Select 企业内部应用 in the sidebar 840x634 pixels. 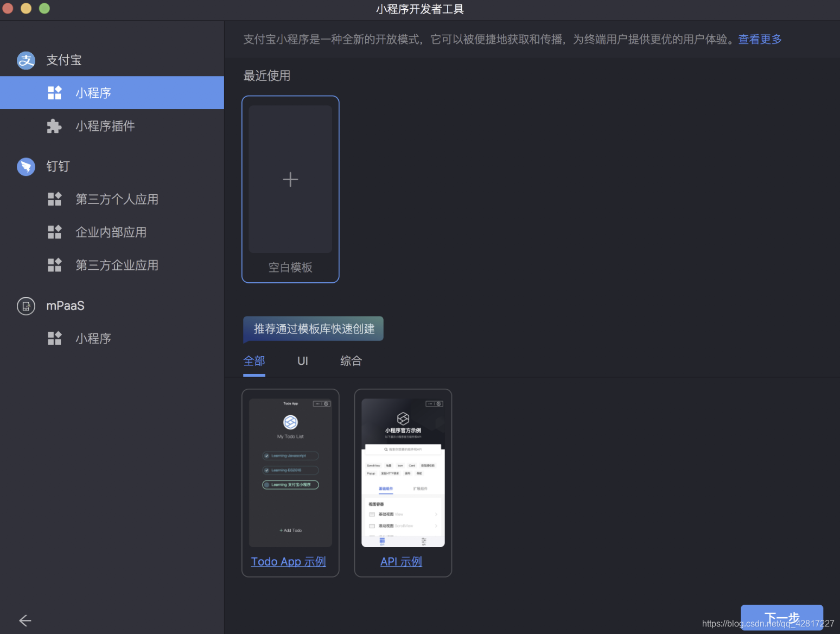pos(111,232)
